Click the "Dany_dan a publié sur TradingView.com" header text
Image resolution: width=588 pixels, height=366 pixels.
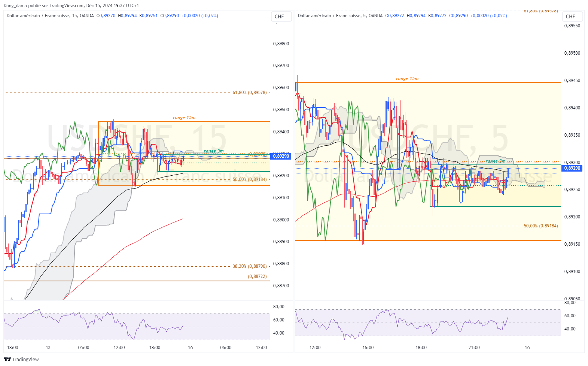(44, 6)
